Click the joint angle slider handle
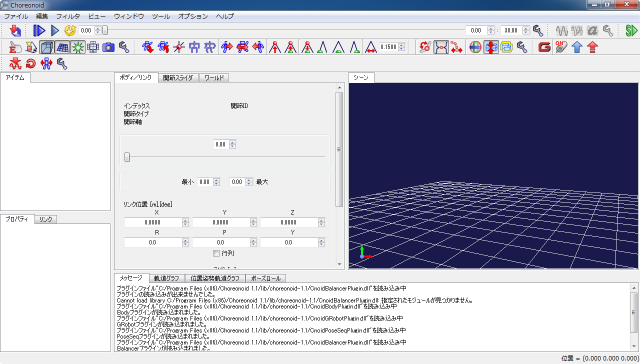 pyautogui.click(x=127, y=157)
